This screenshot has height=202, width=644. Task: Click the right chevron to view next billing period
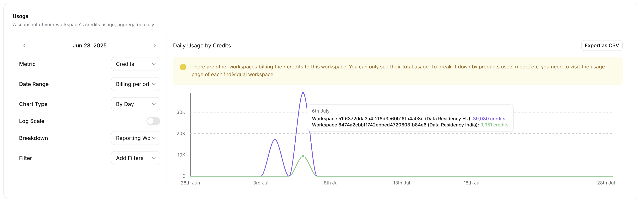click(x=155, y=45)
